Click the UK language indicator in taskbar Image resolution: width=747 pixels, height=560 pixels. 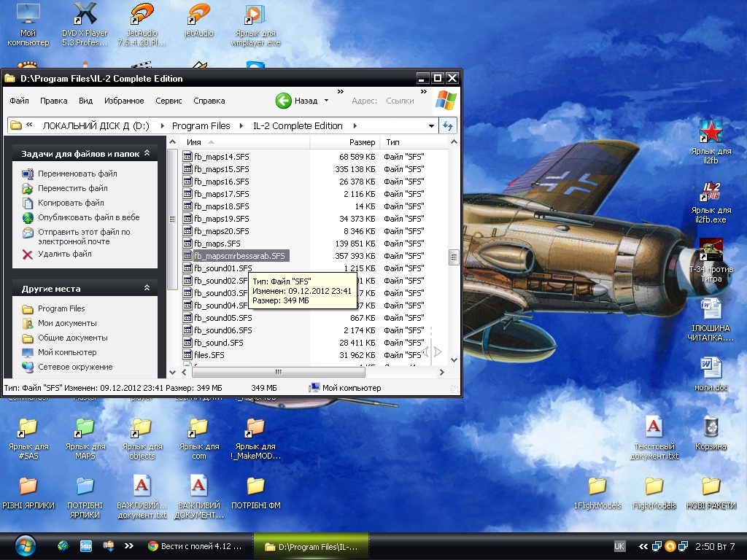[619, 546]
